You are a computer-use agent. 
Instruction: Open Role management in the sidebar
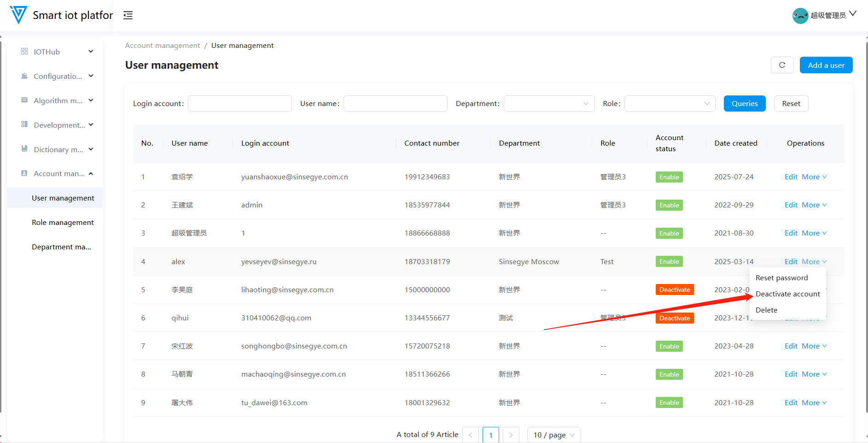point(63,223)
